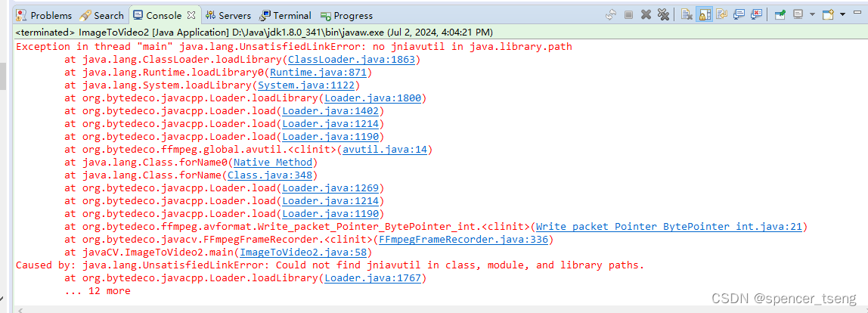Click the "... 12 more" stack trace line

(x=98, y=290)
